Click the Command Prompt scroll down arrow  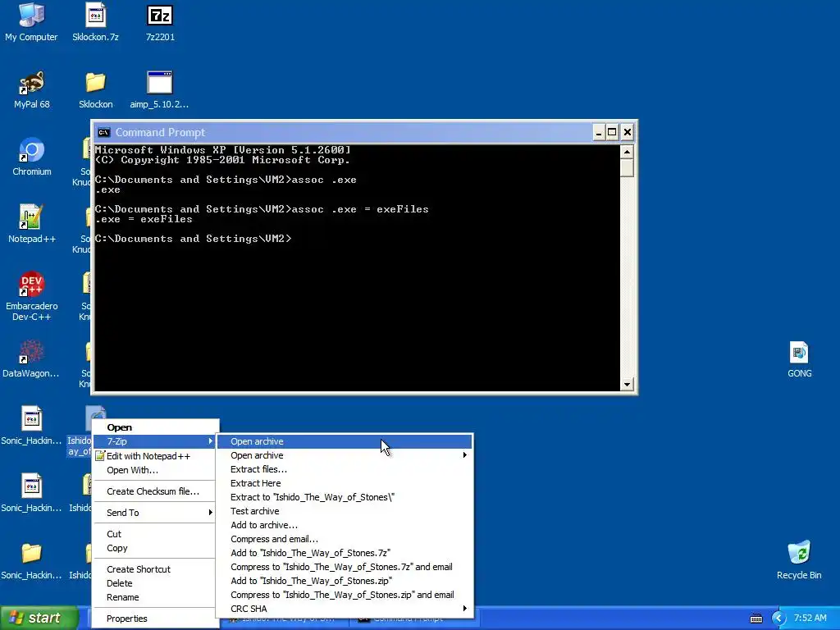tap(627, 384)
